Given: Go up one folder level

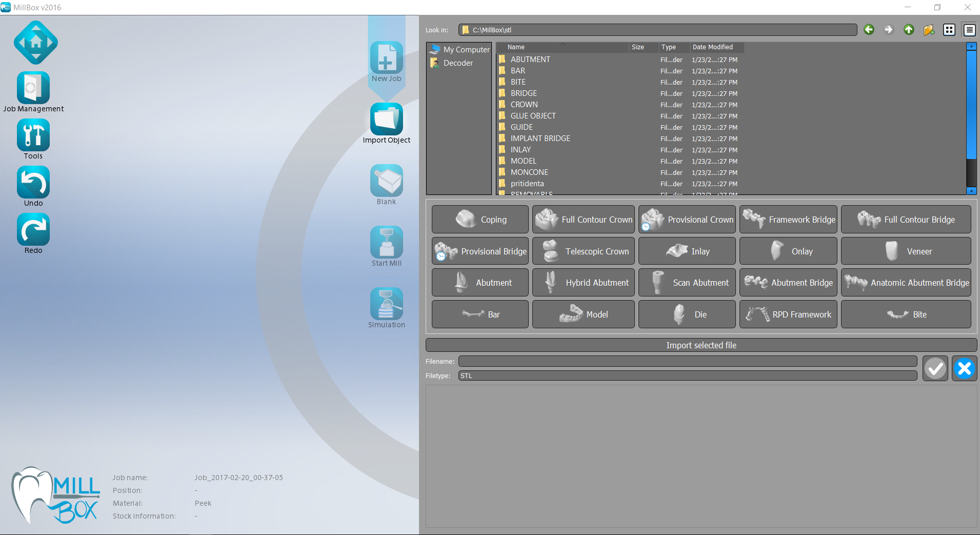Looking at the screenshot, I should (x=908, y=30).
